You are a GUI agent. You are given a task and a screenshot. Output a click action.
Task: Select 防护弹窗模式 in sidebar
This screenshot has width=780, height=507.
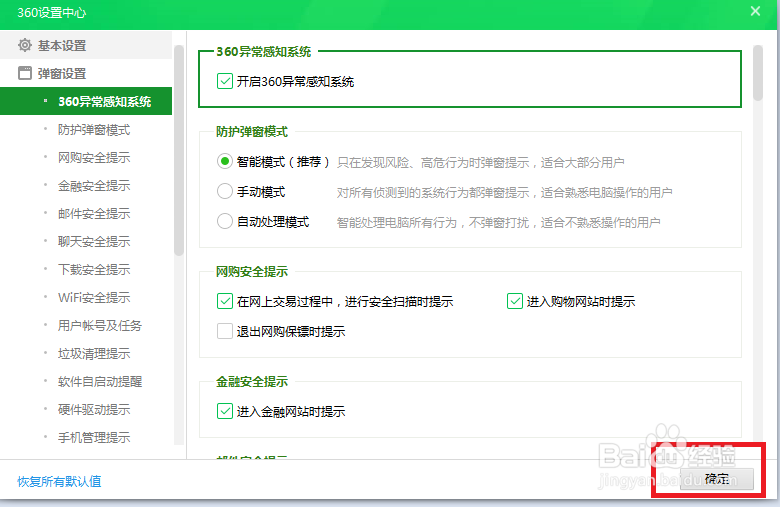[94, 129]
